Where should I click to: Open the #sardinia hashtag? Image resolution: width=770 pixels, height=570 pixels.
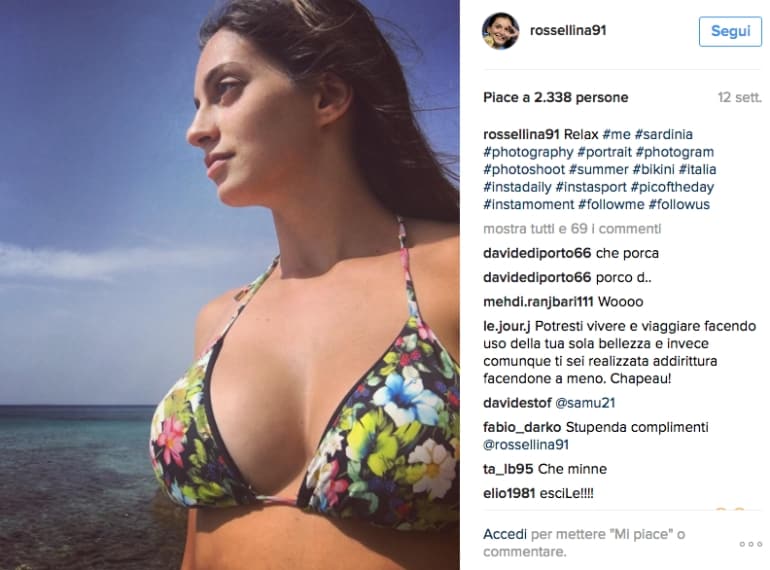pyautogui.click(x=663, y=135)
